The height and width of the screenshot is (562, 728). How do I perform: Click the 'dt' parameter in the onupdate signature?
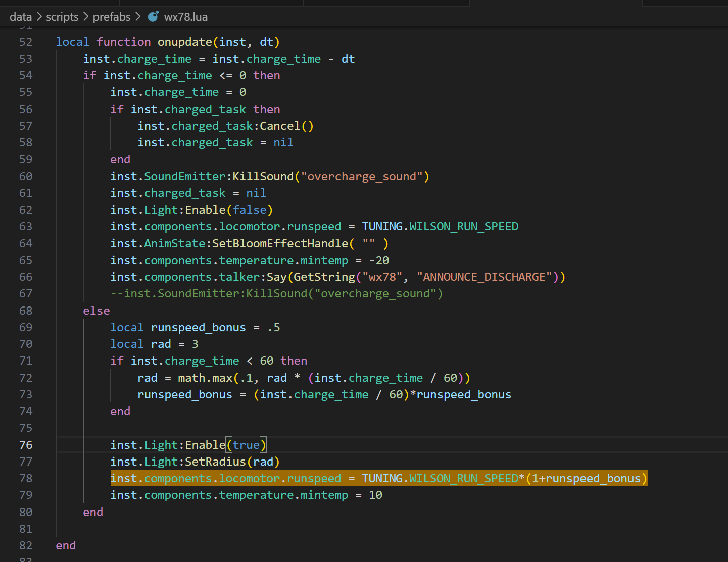(266, 42)
